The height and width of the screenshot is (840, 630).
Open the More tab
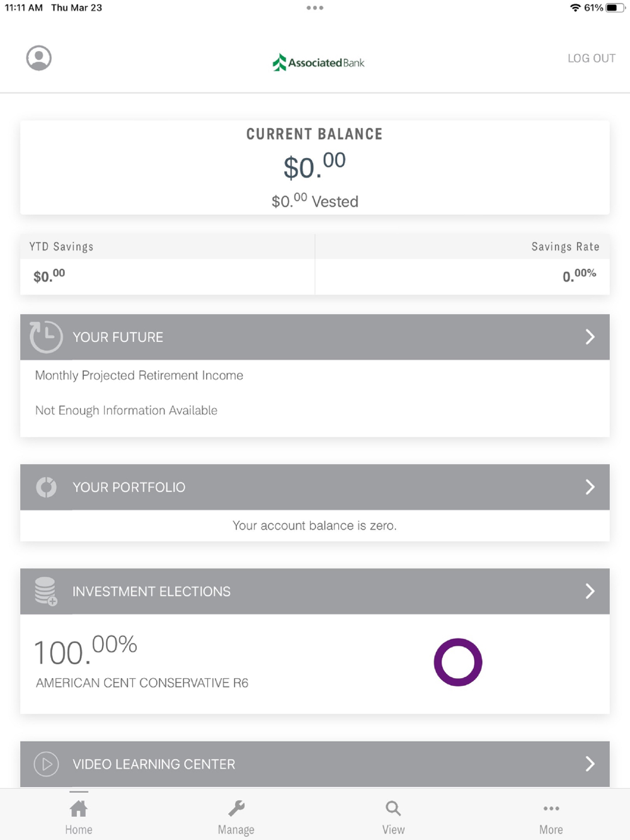click(x=551, y=817)
